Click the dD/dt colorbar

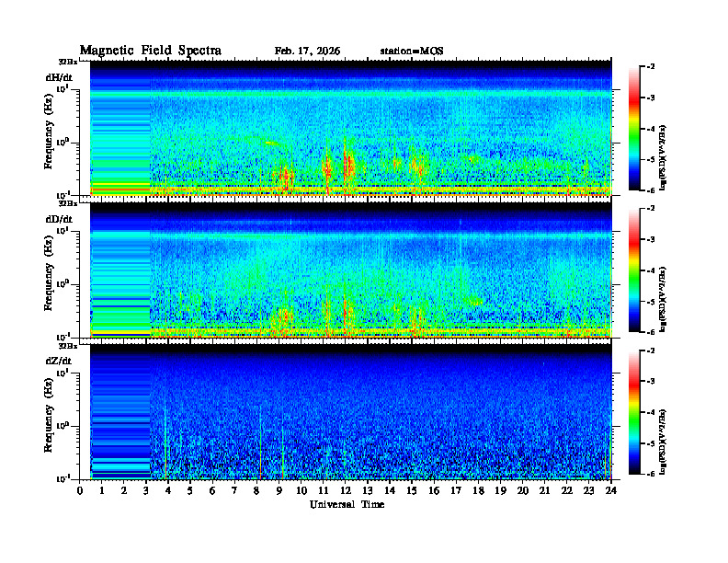point(634,270)
